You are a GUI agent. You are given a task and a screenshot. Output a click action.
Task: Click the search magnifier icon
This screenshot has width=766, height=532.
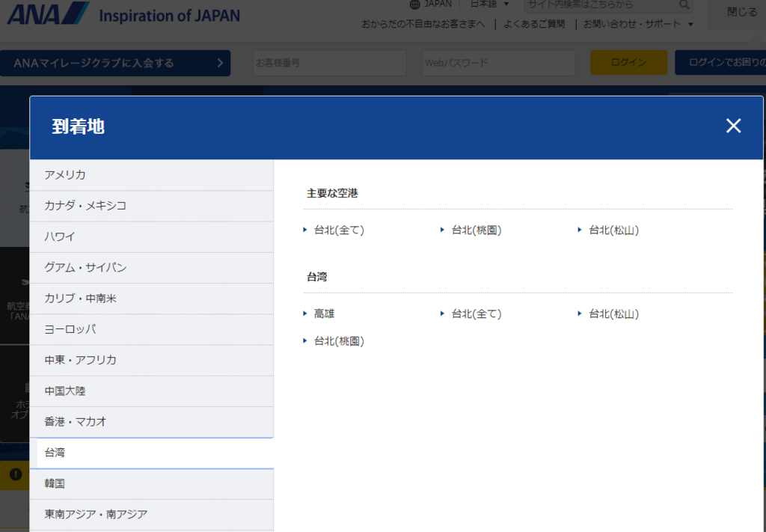click(683, 5)
